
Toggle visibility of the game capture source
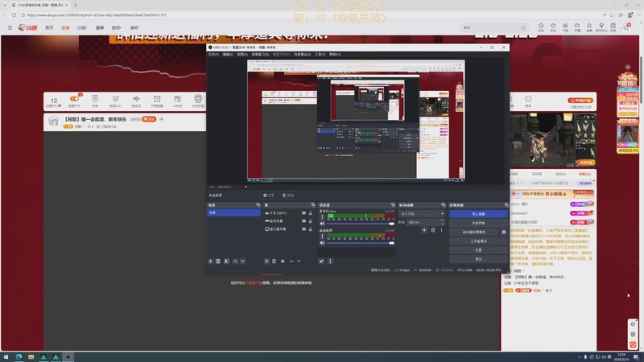point(304,220)
